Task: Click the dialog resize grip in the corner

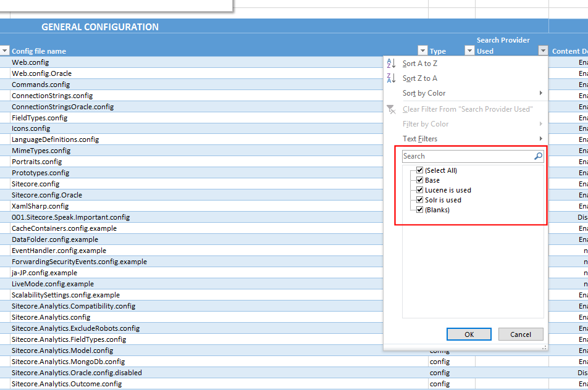Action: tap(544, 348)
